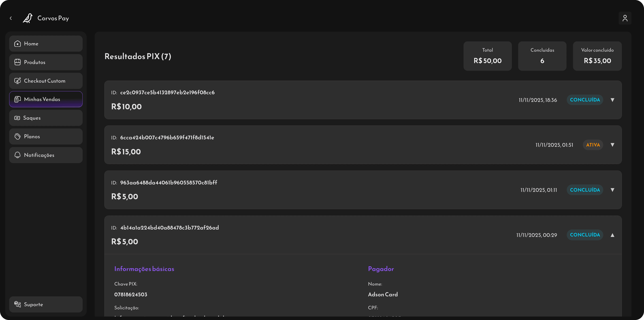Go to Home in sidebar

(46, 43)
